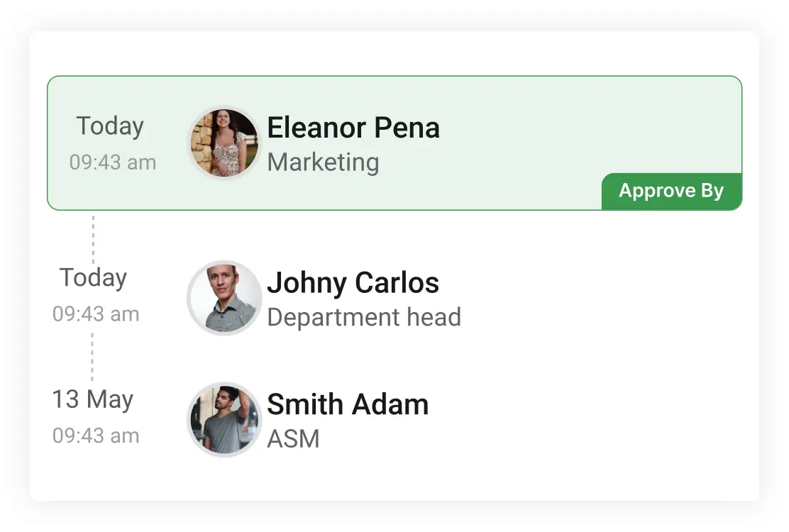
Task: Click dotted connector above Johny Carlos's date
Action: (x=93, y=239)
